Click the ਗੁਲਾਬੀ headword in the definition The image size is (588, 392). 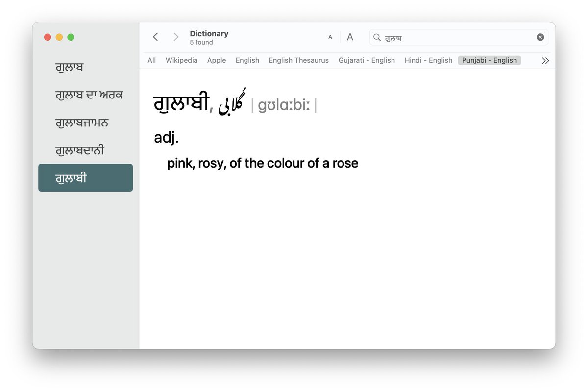pos(181,104)
